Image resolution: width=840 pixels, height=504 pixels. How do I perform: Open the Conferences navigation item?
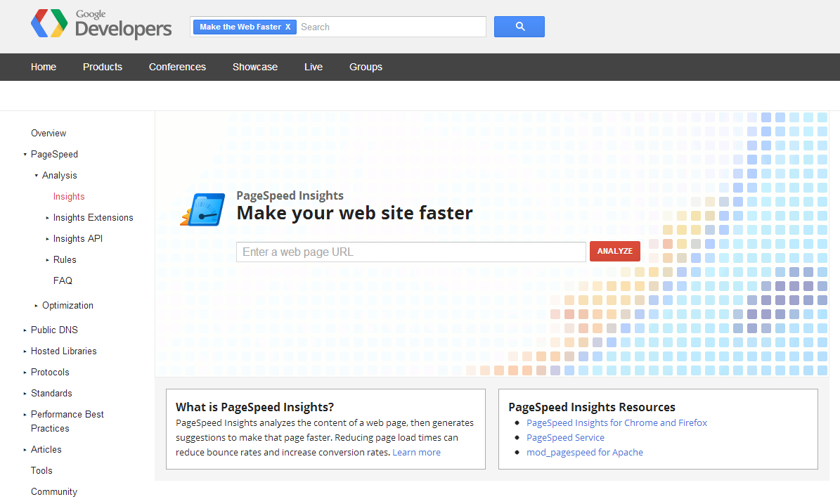pos(177,67)
